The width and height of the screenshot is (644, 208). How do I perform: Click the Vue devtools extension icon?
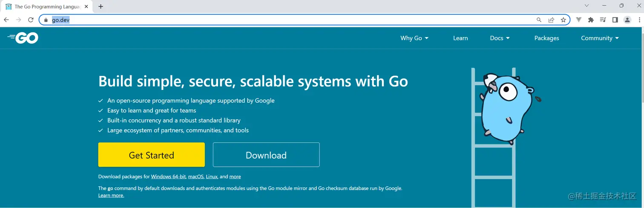pos(579,20)
